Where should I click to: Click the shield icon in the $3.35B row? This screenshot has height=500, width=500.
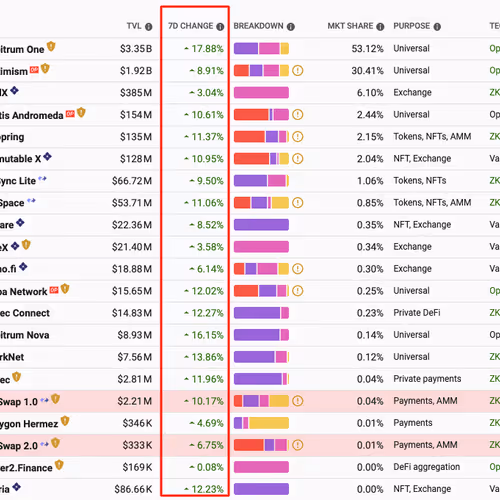tap(51, 46)
